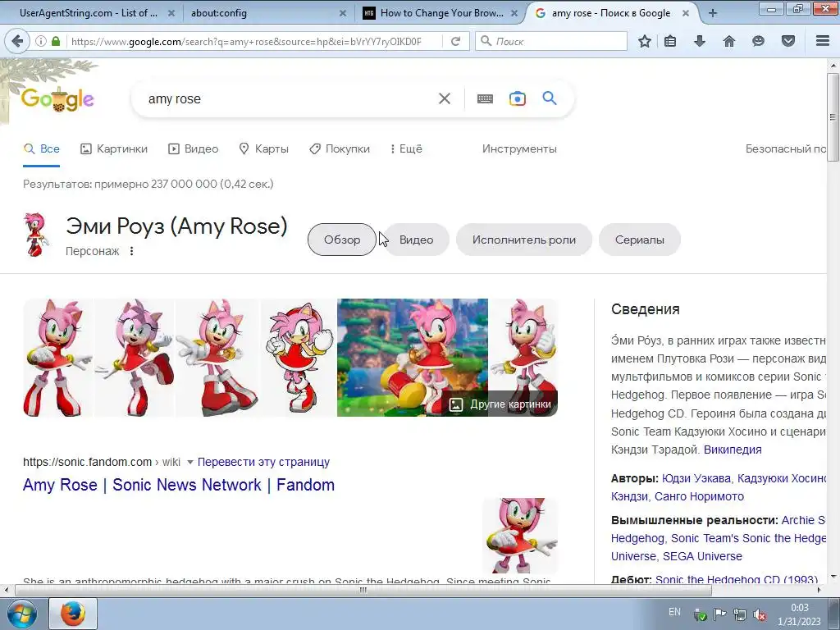840x630 pixels.
Task: Close the UserAgentString.com tab
Action: tap(171, 13)
